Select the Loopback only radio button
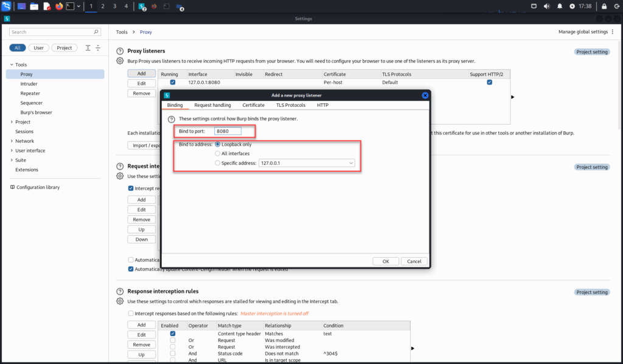The image size is (623, 364). (217, 144)
